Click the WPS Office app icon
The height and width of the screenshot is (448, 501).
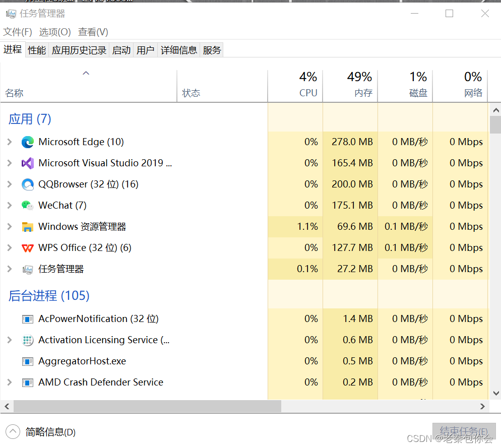[x=28, y=248]
